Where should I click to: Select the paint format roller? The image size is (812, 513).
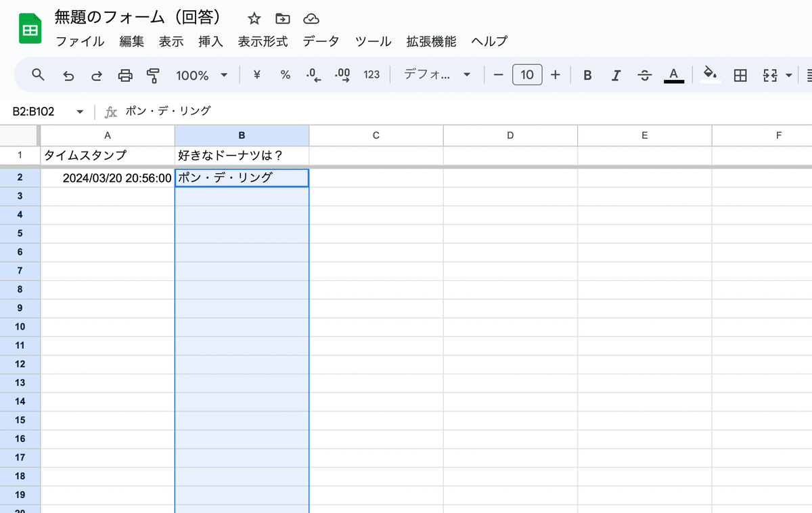tap(154, 75)
